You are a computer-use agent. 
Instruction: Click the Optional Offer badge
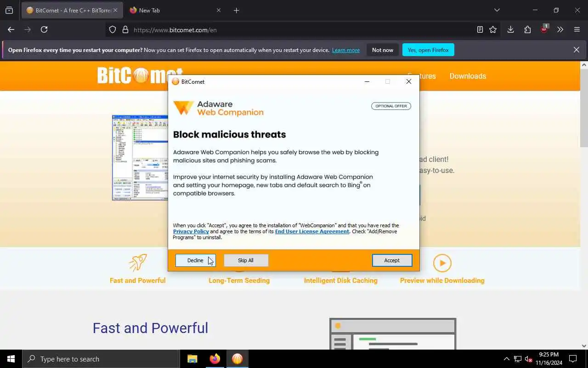(391, 106)
